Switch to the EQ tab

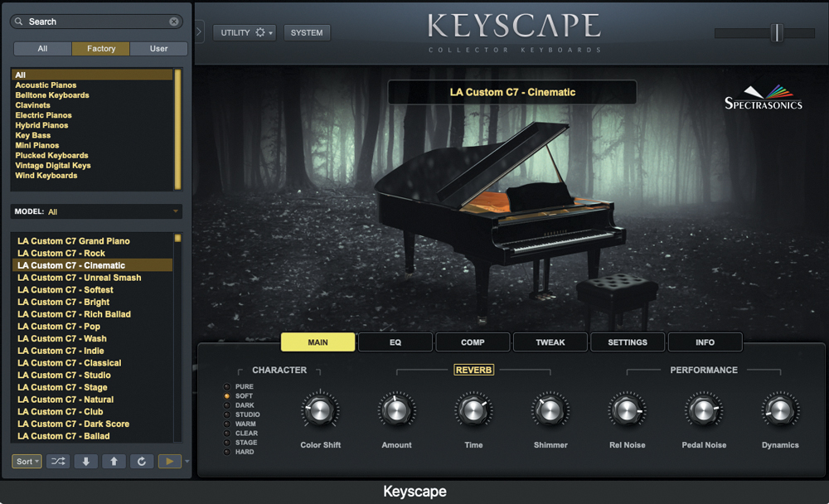(x=395, y=342)
